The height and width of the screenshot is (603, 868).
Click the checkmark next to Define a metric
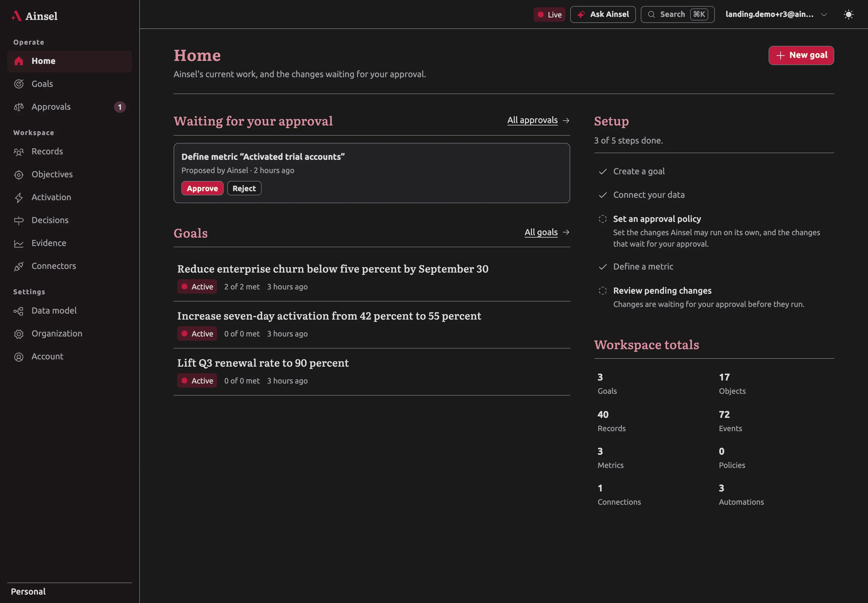603,267
